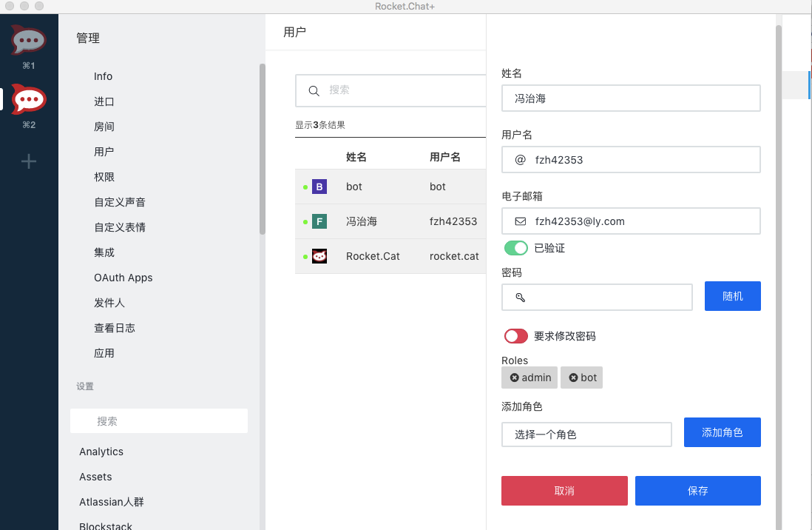Image resolution: width=812 pixels, height=530 pixels.
Task: Click 取消 cancel button
Action: click(564, 491)
